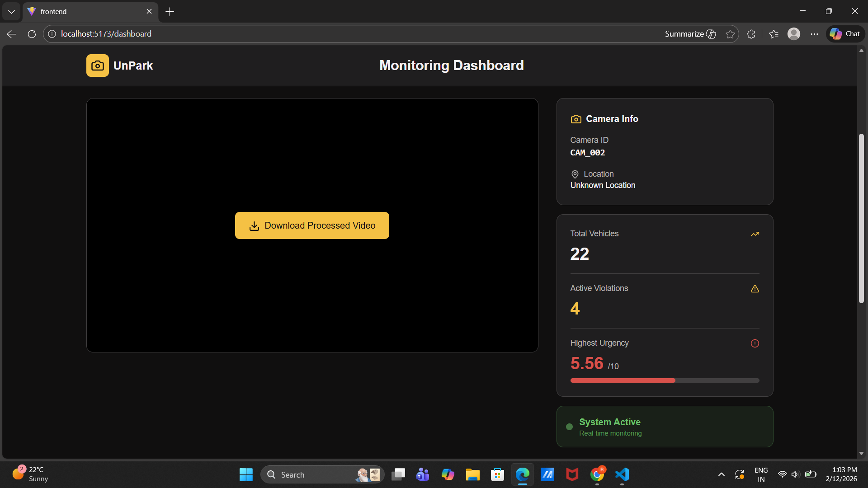Show hidden system tray icons chevron

[x=722, y=474]
